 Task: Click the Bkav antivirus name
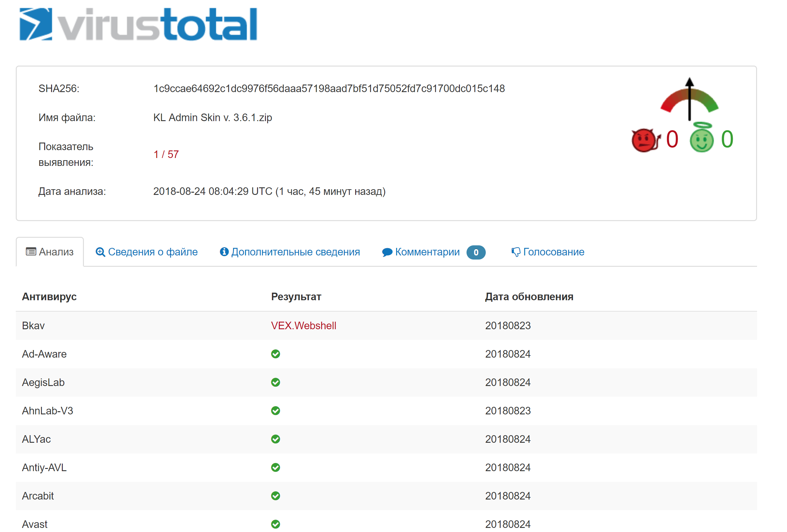33,325
